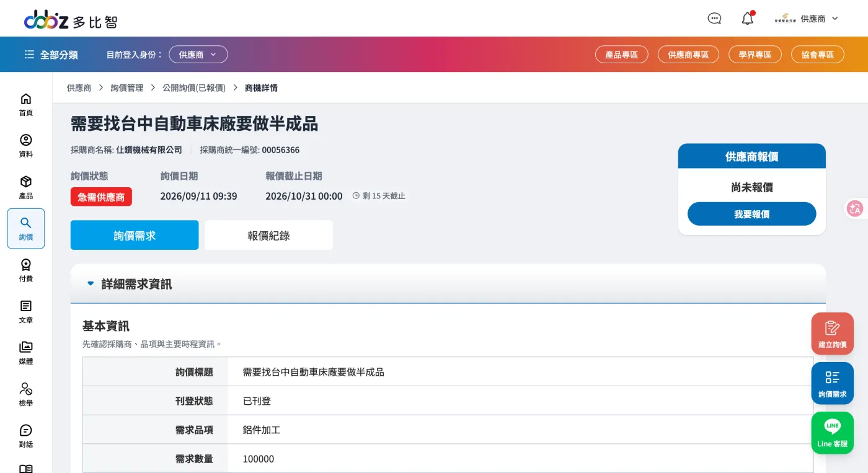
Task: Open 資料 profile in sidebar
Action: (x=26, y=146)
